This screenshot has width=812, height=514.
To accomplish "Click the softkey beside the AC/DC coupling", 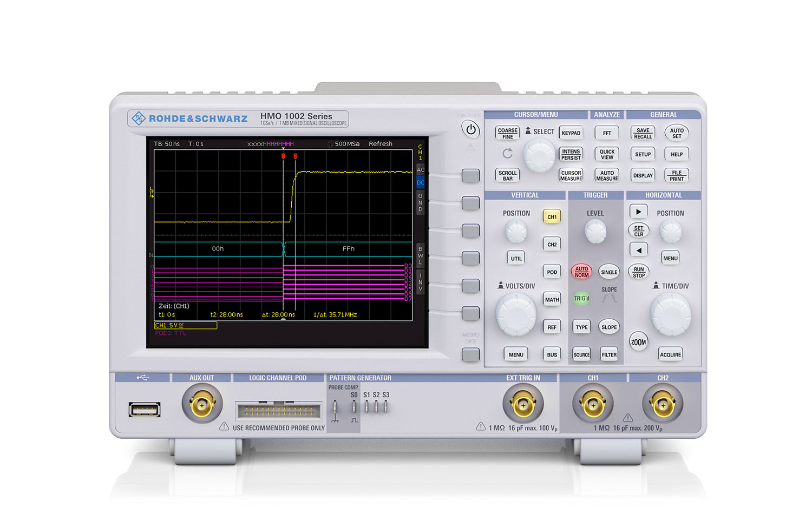I will point(470,175).
